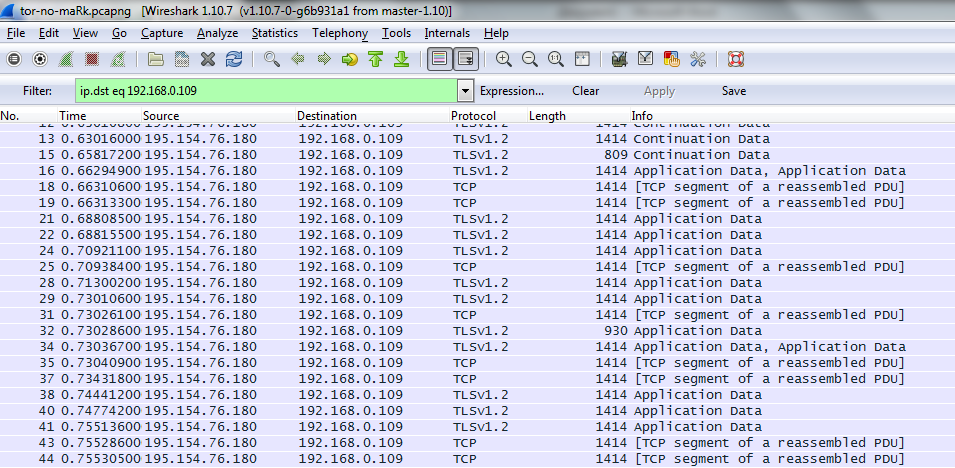Select packet 13 Continuation Data row
Image resolution: width=955 pixels, height=468 pixels.
pyautogui.click(x=478, y=139)
